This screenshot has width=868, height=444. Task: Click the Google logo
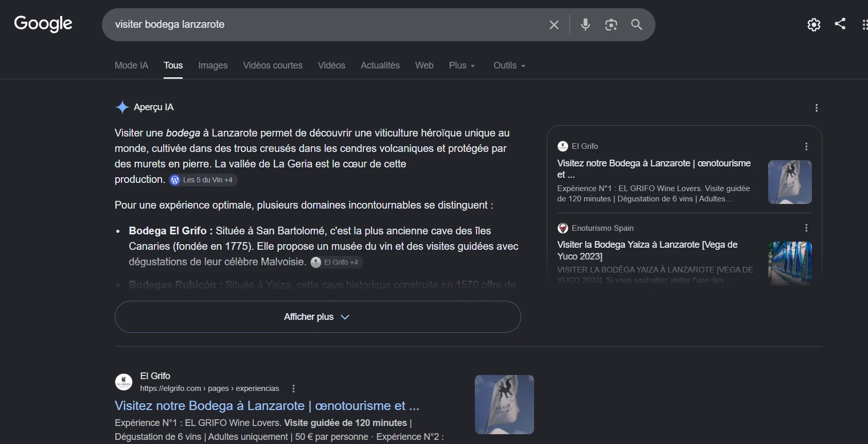pos(43,24)
